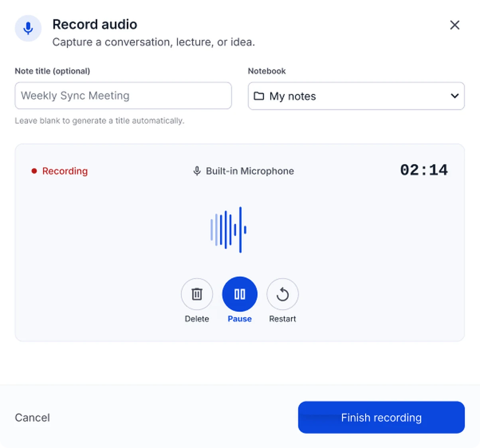The image size is (480, 448).
Task: Click the audio waveform visualization
Action: (228, 230)
